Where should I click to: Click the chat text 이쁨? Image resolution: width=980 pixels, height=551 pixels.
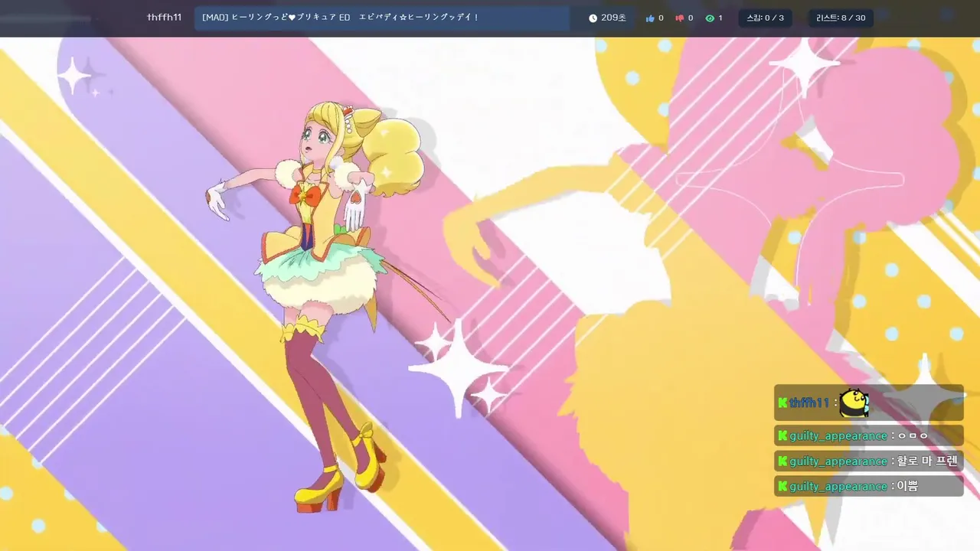pyautogui.click(x=907, y=486)
